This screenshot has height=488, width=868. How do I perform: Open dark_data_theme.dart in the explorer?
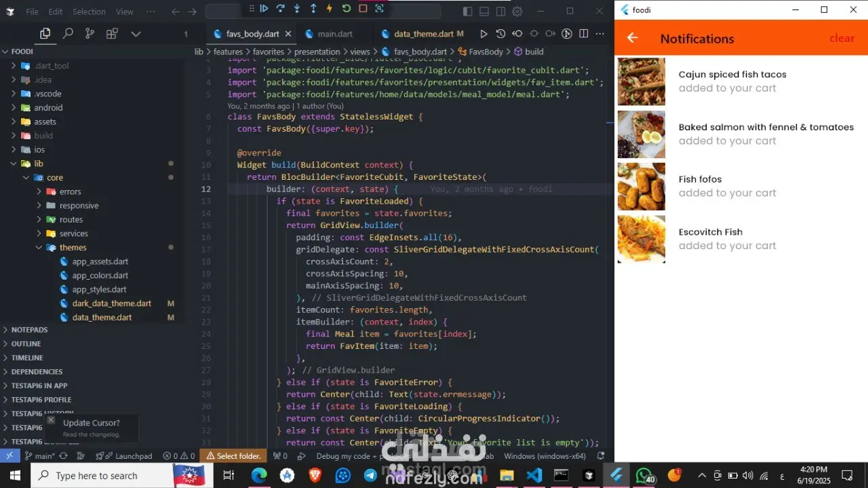(x=112, y=303)
